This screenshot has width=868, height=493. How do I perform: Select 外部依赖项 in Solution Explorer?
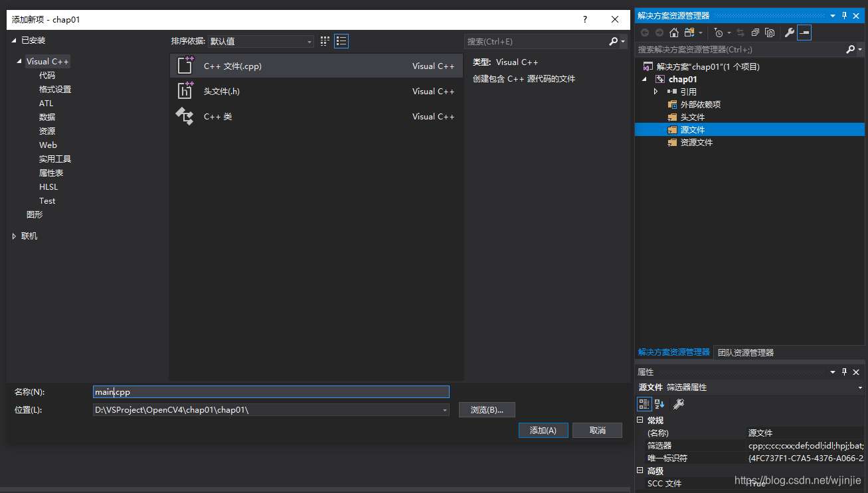[x=701, y=104]
